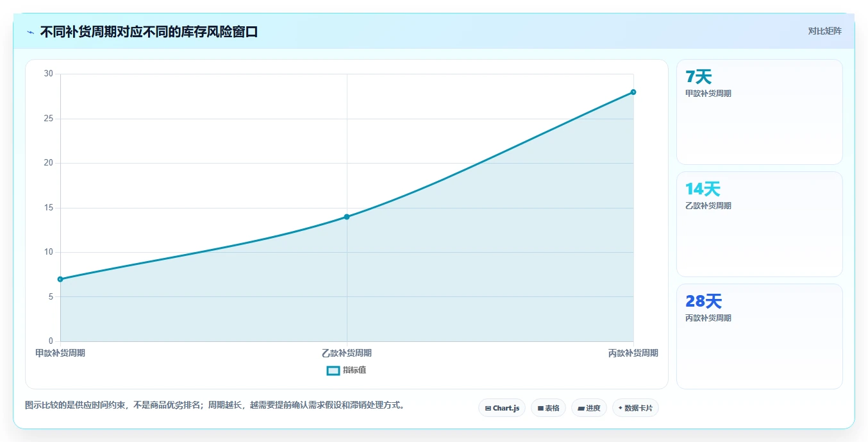
Task: Open the 7天 甲款补货周期 card
Action: point(759,112)
